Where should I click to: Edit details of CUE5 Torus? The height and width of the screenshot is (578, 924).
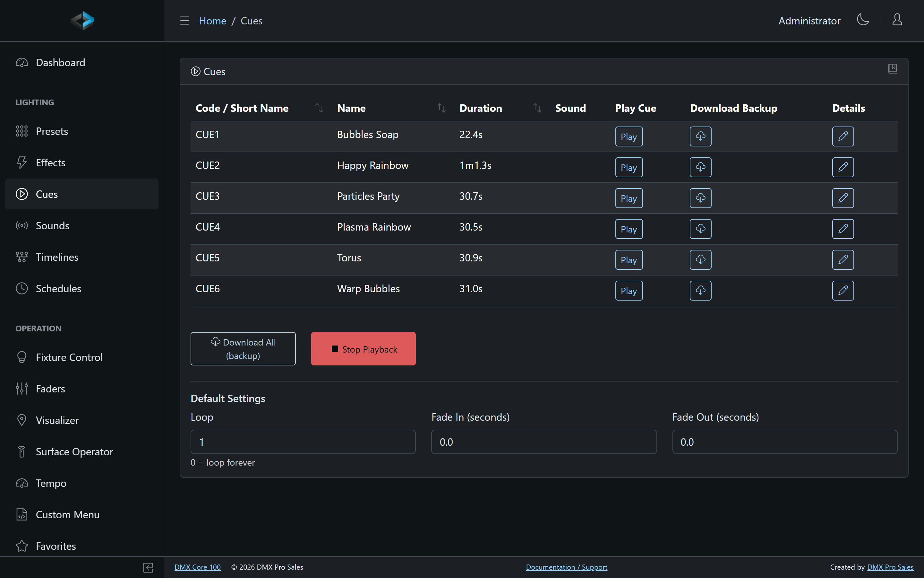coord(843,260)
